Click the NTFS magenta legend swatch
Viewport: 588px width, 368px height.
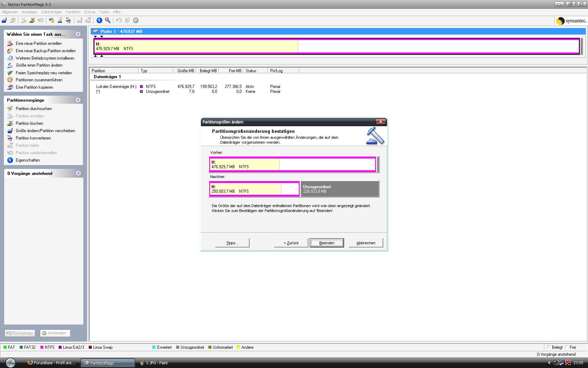pyautogui.click(x=42, y=347)
